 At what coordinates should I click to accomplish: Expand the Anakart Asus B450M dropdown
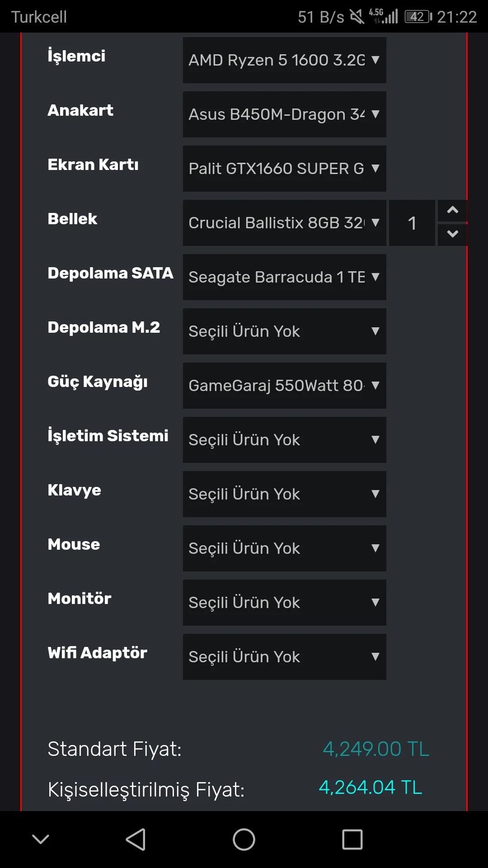pos(284,114)
